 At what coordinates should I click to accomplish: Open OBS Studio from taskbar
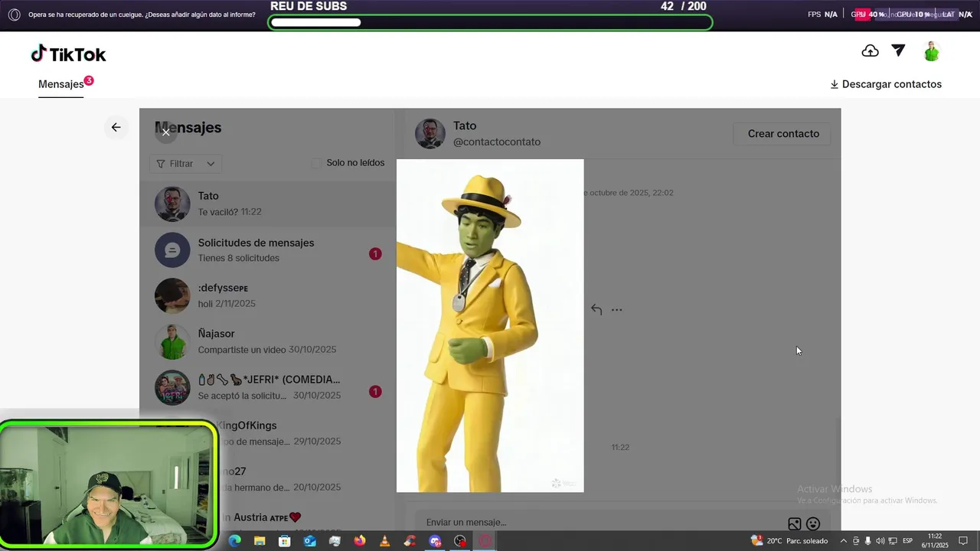[460, 541]
